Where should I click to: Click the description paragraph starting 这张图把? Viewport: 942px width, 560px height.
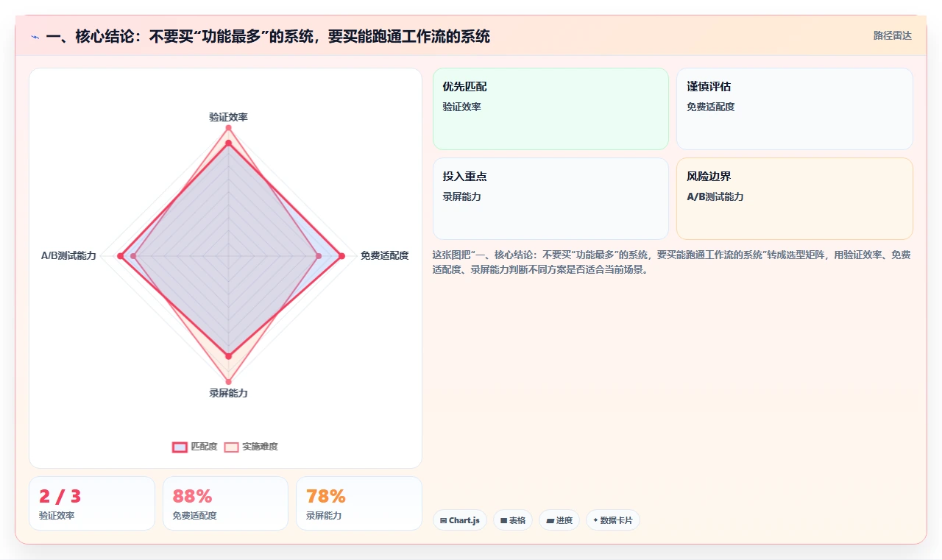coord(671,262)
